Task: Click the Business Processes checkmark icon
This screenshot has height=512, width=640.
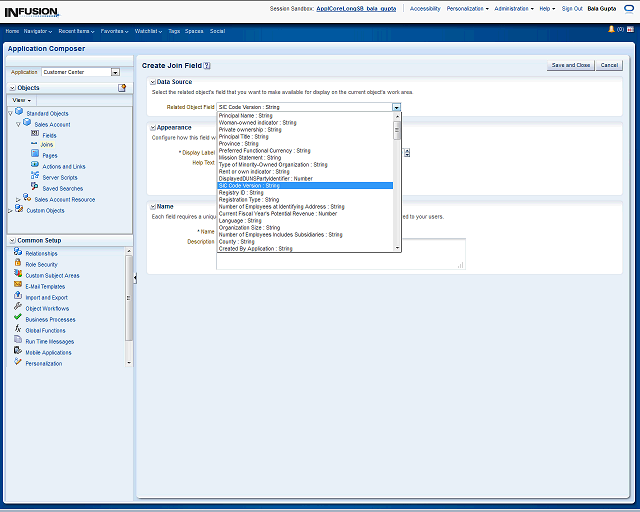Action: 18,319
